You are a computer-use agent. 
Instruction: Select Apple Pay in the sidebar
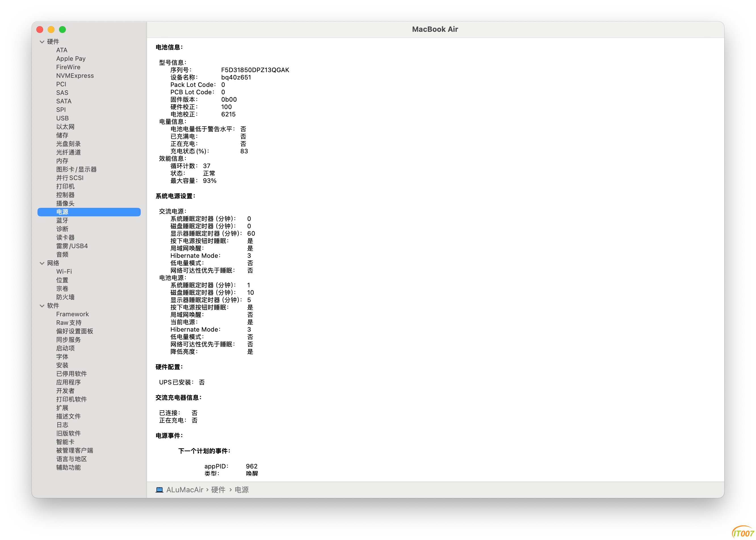[x=71, y=58]
